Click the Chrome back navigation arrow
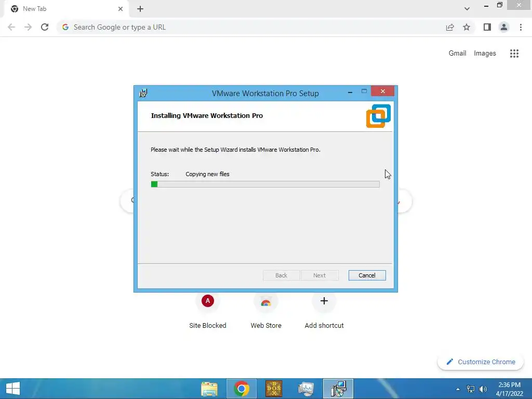Viewport: 532px width, 399px height. click(11, 27)
